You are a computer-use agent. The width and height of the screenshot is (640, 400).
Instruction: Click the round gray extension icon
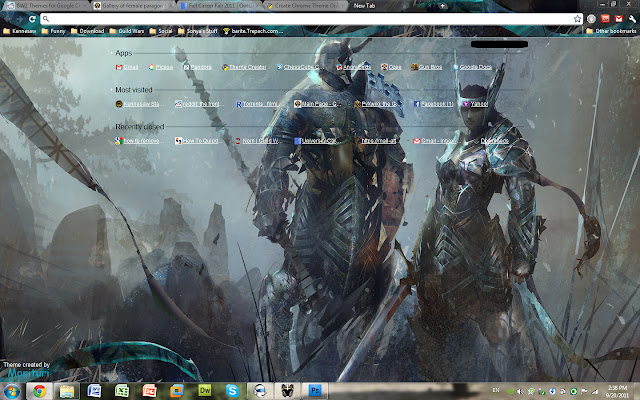tap(591, 19)
